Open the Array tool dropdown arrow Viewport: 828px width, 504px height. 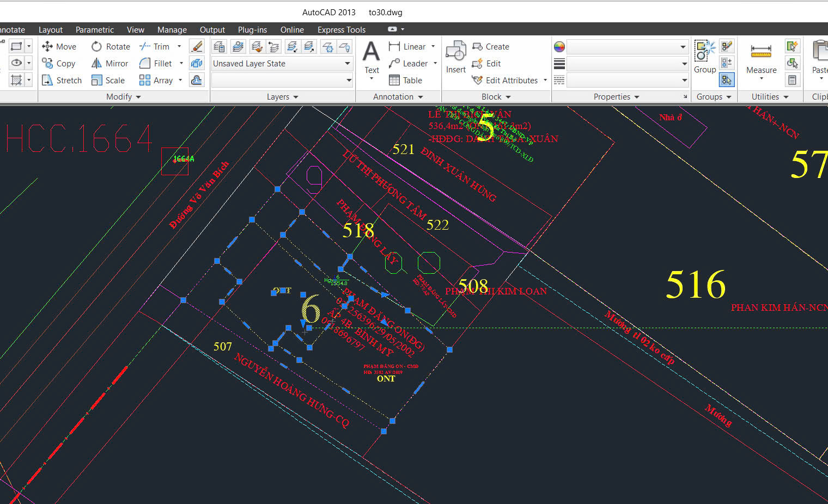pyautogui.click(x=180, y=81)
